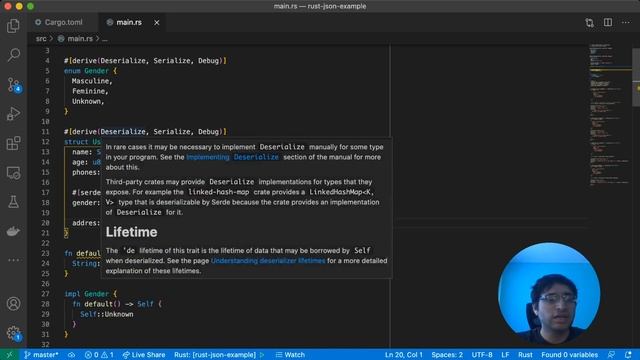
Task: Open the feedback icon in status bar
Action: point(611,355)
